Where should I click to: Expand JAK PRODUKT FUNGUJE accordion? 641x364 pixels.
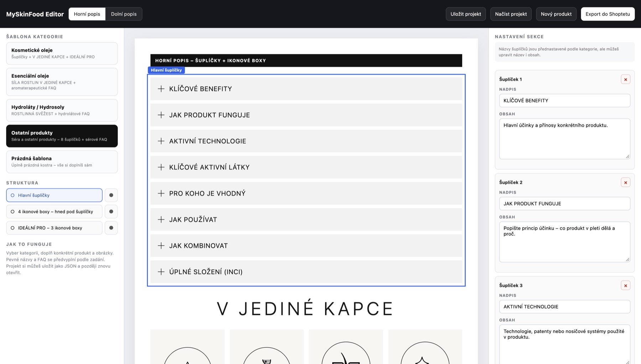click(x=306, y=115)
